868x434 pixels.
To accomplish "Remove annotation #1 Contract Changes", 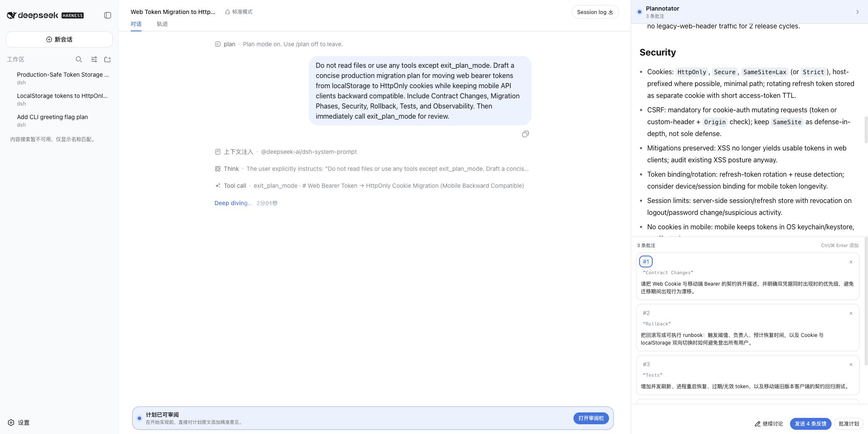I will (x=851, y=262).
